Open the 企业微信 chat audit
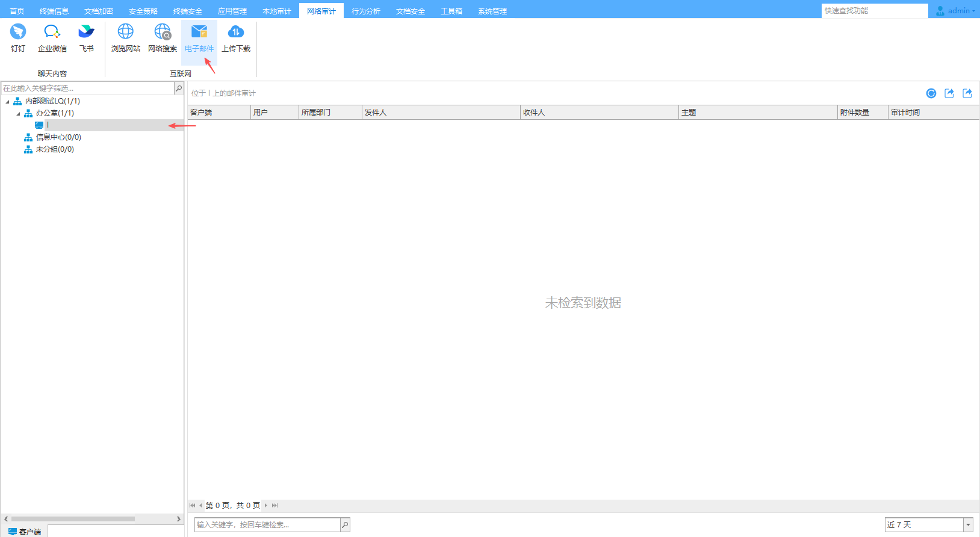980x537 pixels. point(52,37)
